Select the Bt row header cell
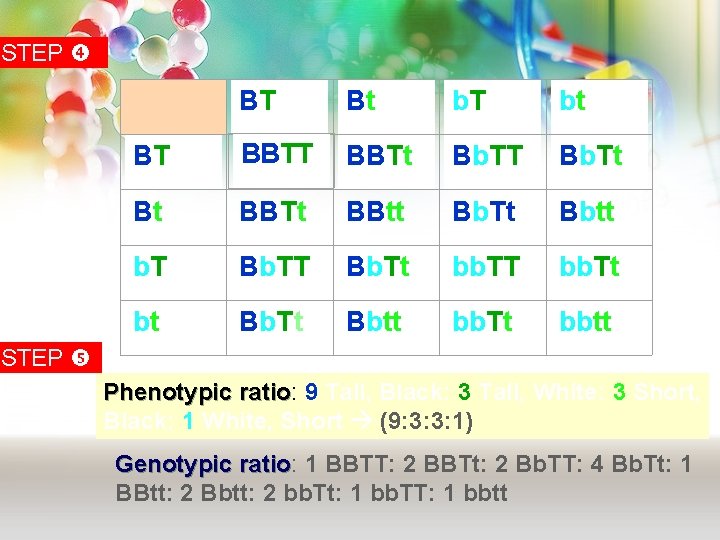Screen dimensions: 720x540 pyautogui.click(x=174, y=217)
